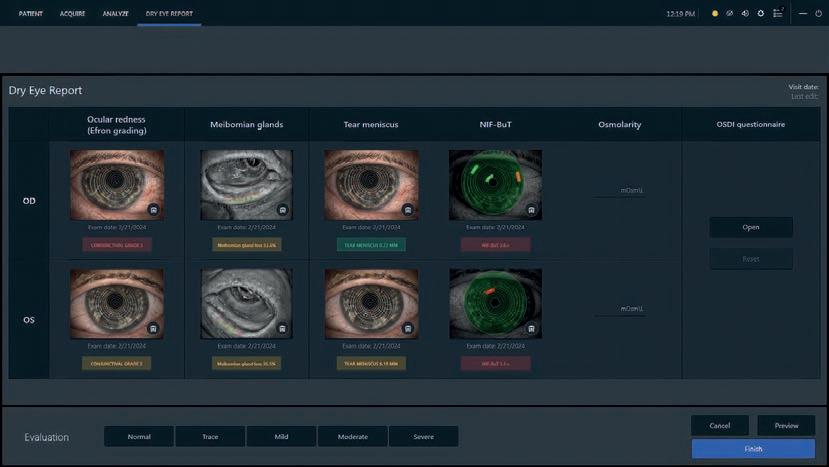Screen dimensions: 829x467
Task: Choose the Mild evaluation option
Action: point(281,436)
